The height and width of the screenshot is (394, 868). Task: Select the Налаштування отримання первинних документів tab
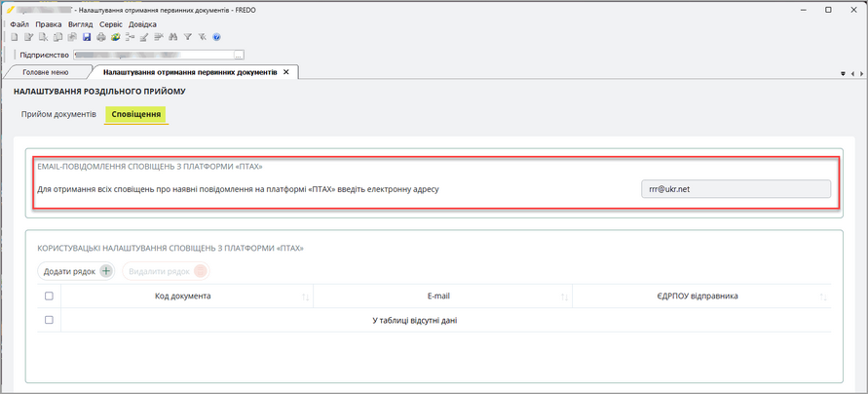click(x=189, y=72)
